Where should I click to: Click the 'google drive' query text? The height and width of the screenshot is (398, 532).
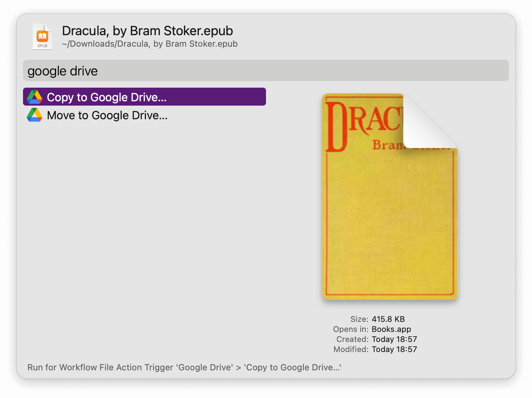[63, 71]
